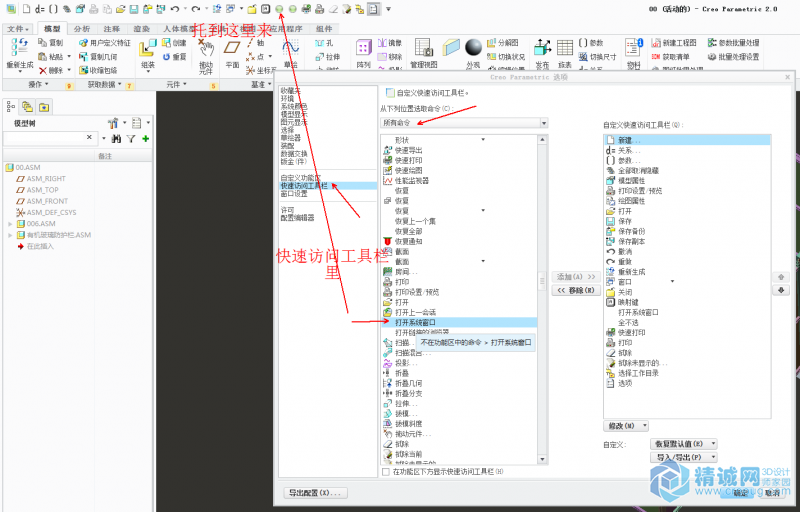This screenshot has height=512, width=800.
Task: Select 自定义功能区 in options category list
Action: (301, 178)
